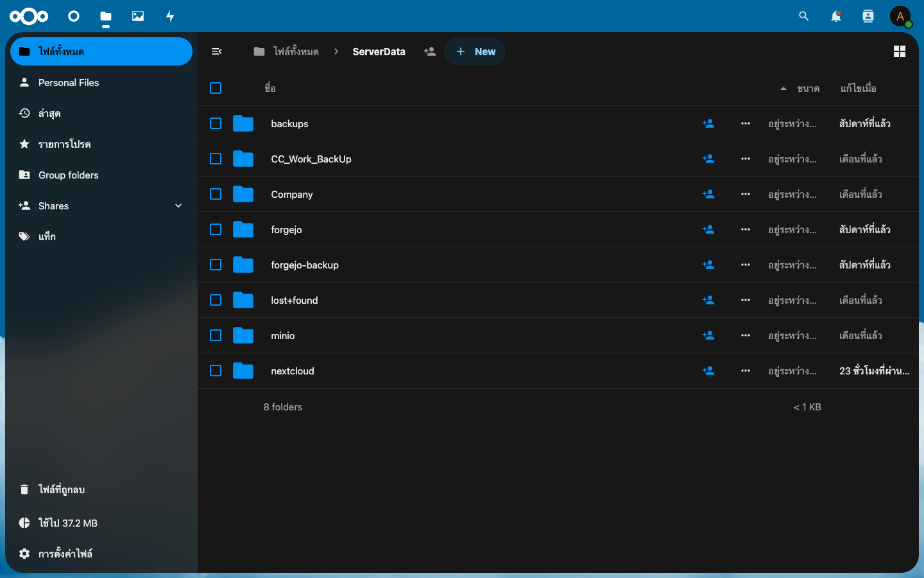The image size is (924, 578).
Task: Tick the forgejo-backup checkbox
Action: [x=216, y=265]
